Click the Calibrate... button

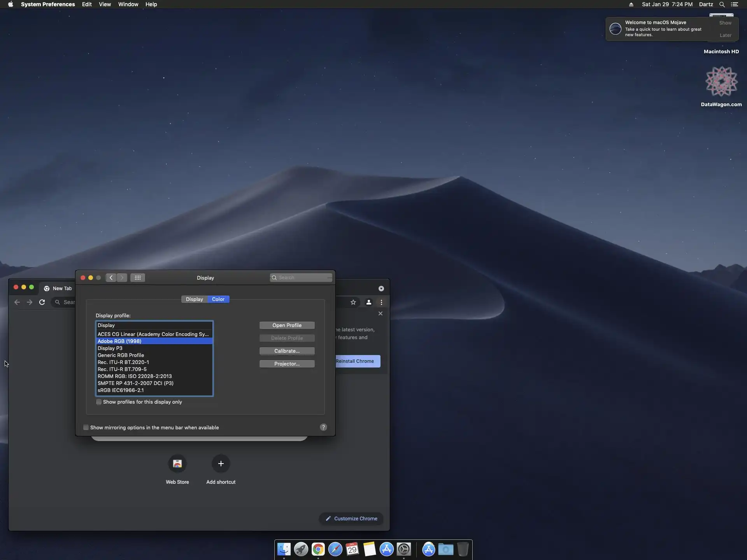pyautogui.click(x=287, y=351)
